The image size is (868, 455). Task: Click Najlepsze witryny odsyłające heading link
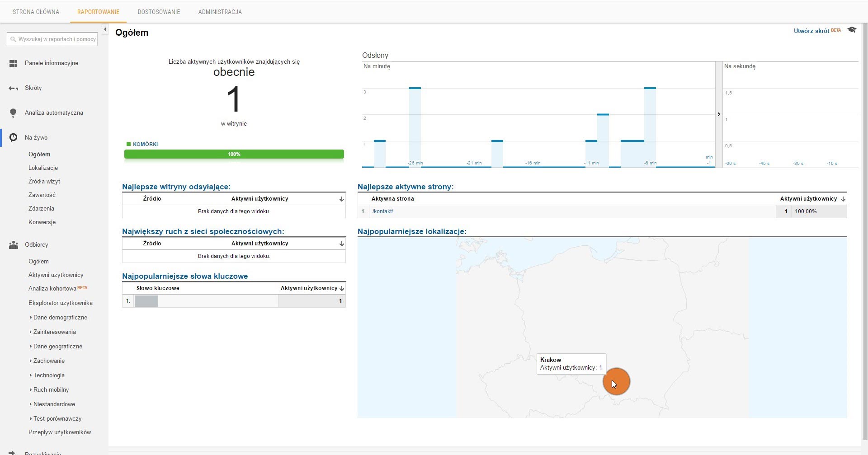click(176, 187)
